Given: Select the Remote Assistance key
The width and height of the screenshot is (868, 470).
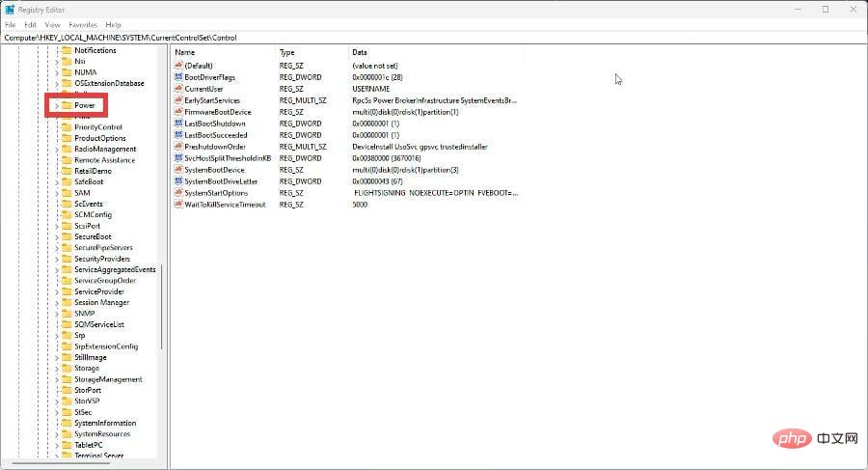Looking at the screenshot, I should point(104,160).
